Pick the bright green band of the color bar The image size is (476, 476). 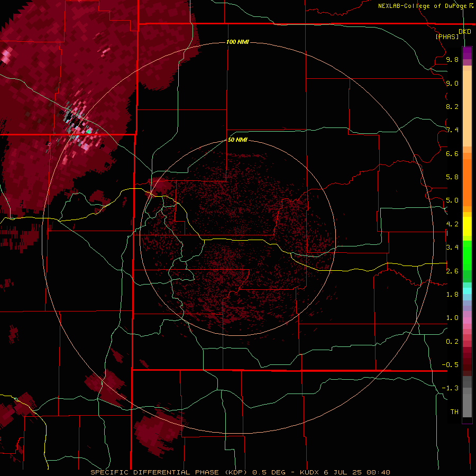[x=467, y=255]
